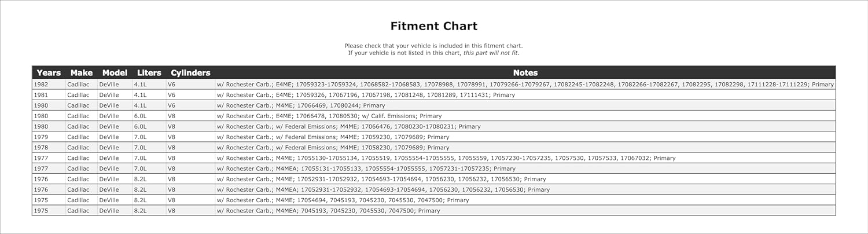
Task: Click the Liters column header
Action: (x=149, y=73)
